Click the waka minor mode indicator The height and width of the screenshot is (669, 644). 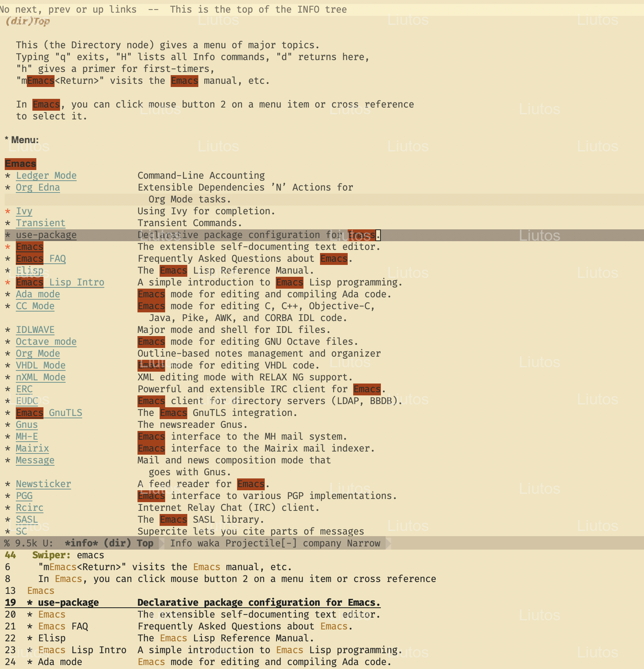click(209, 543)
